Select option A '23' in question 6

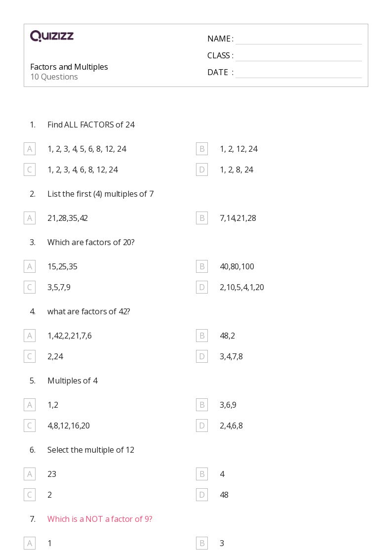click(x=30, y=474)
